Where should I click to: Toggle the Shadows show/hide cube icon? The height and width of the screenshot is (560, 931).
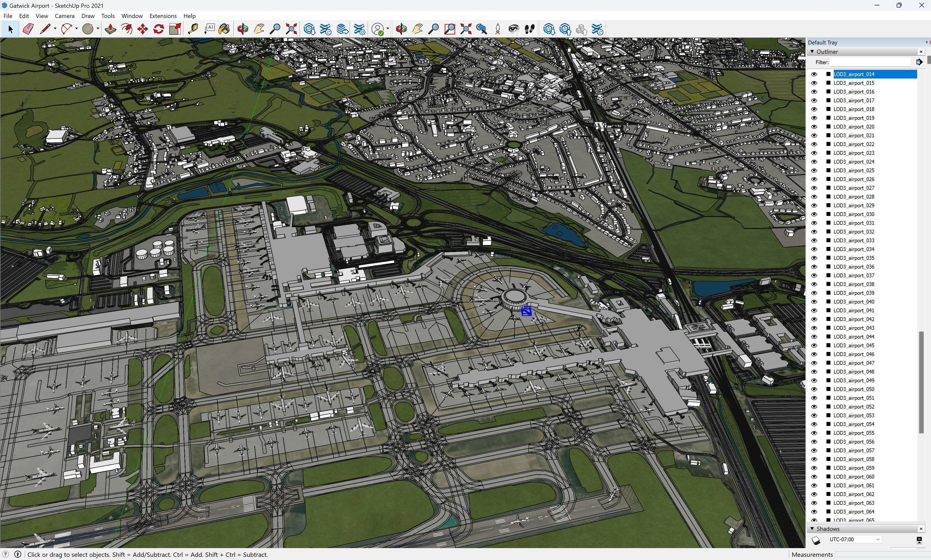tap(816, 540)
